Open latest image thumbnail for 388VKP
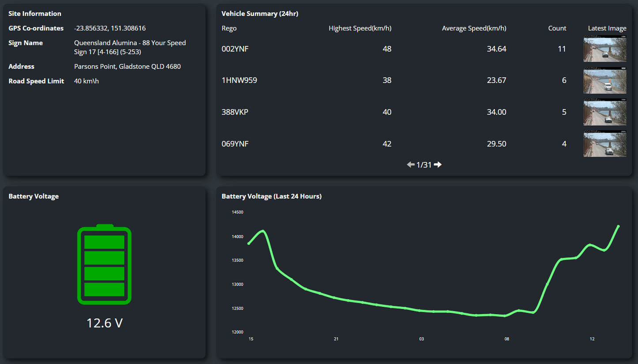The width and height of the screenshot is (638, 364). 604,113
